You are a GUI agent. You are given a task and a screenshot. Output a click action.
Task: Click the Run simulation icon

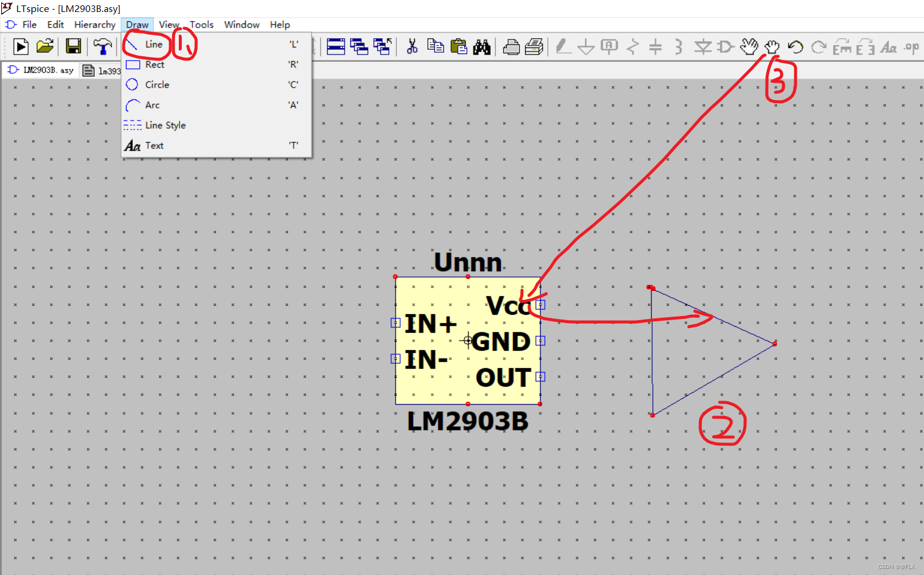pyautogui.click(x=21, y=47)
